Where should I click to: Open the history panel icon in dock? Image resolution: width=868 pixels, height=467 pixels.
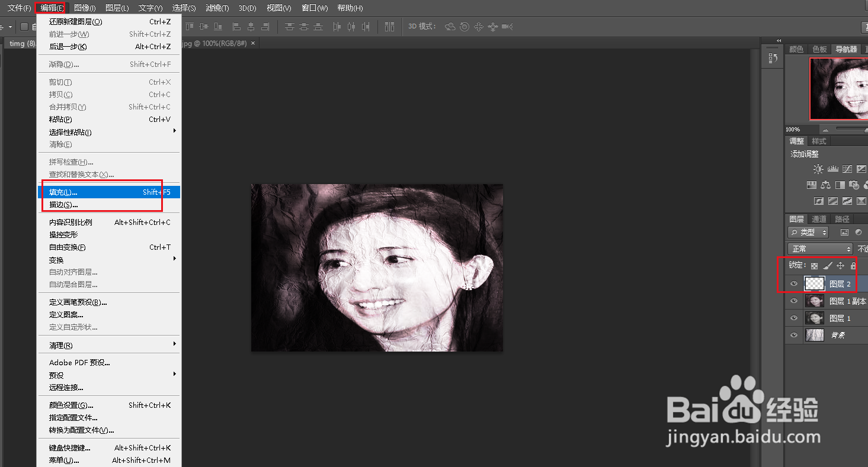(x=773, y=58)
